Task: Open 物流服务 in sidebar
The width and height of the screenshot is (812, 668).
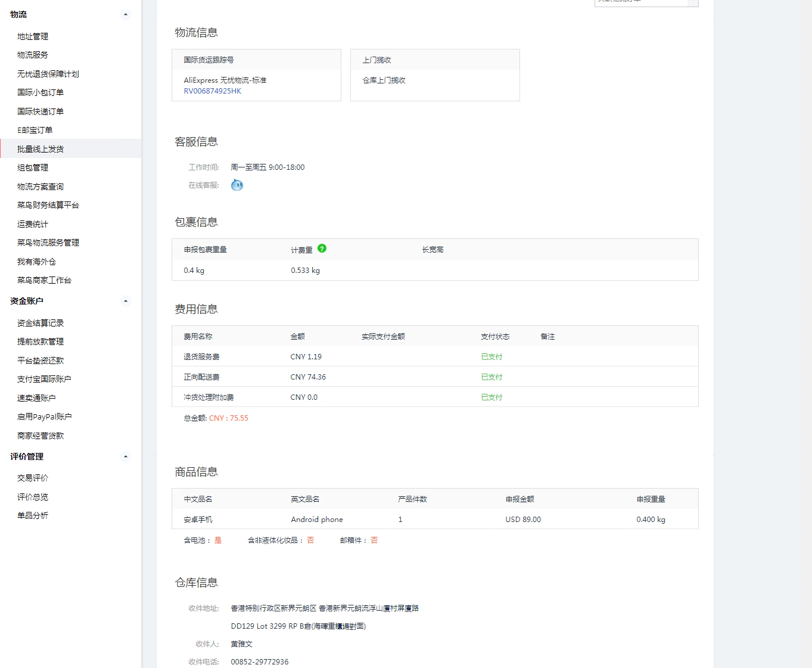Action: pyautogui.click(x=33, y=55)
